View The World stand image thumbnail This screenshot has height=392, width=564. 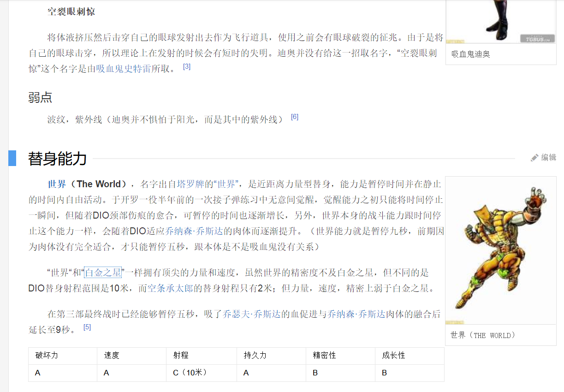tap(501, 250)
